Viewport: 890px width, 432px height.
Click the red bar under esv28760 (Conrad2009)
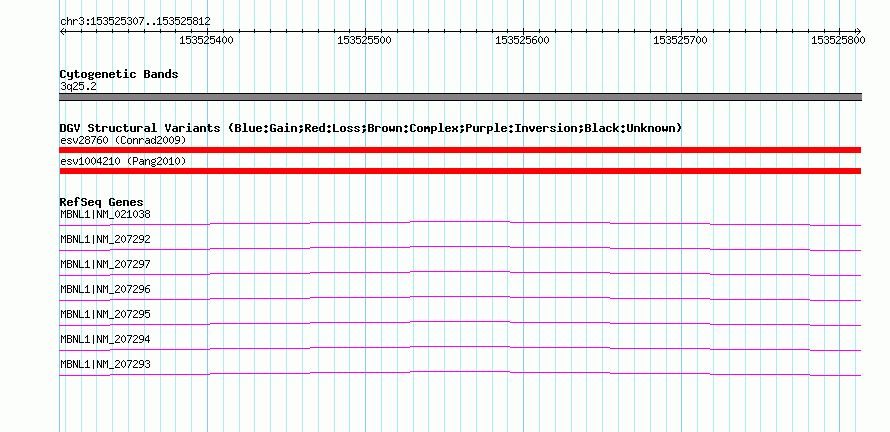[x=460, y=150]
